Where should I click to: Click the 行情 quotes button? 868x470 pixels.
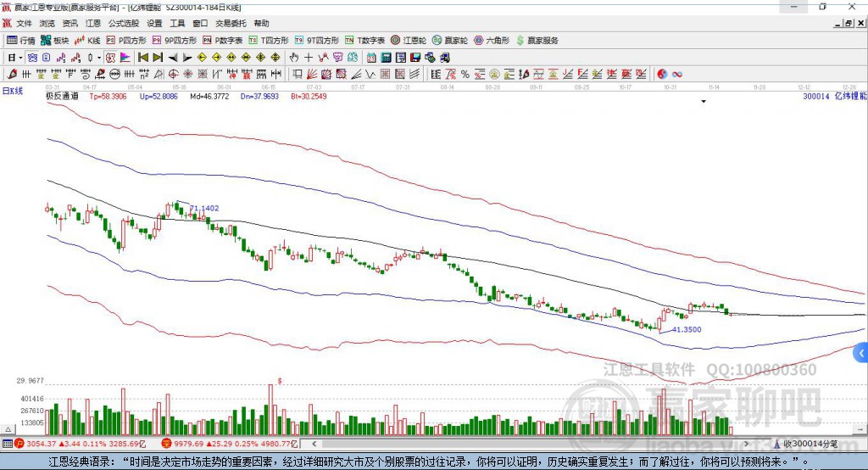click(x=20, y=41)
